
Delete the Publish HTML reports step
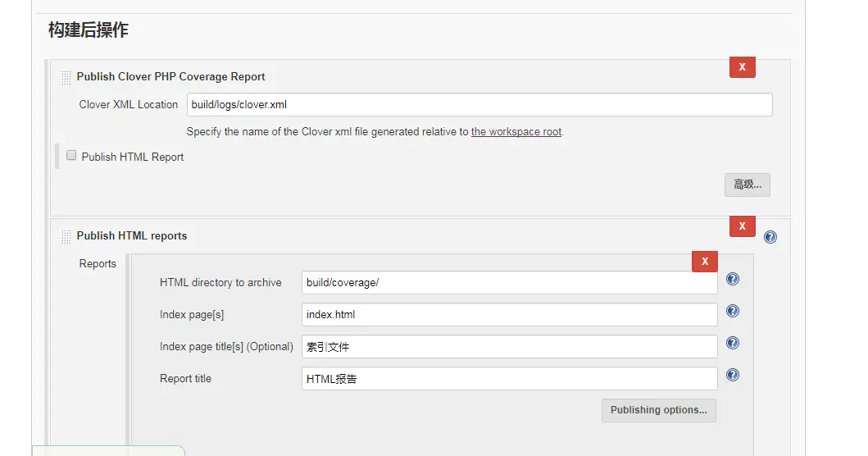pyautogui.click(x=743, y=226)
